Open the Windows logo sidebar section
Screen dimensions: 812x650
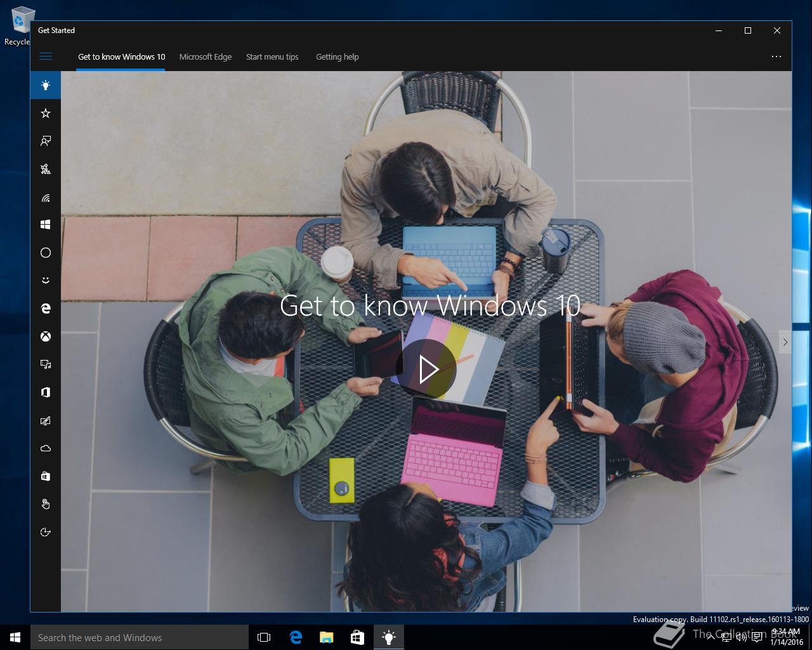46,225
